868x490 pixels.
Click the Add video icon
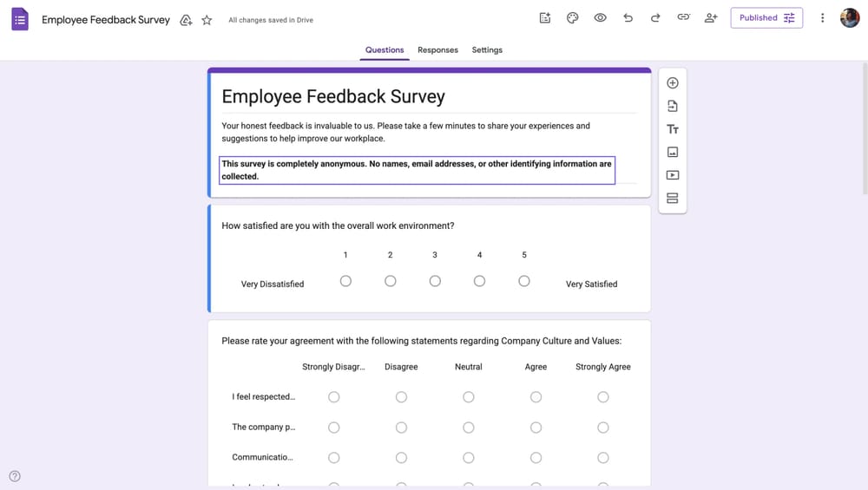(x=673, y=175)
